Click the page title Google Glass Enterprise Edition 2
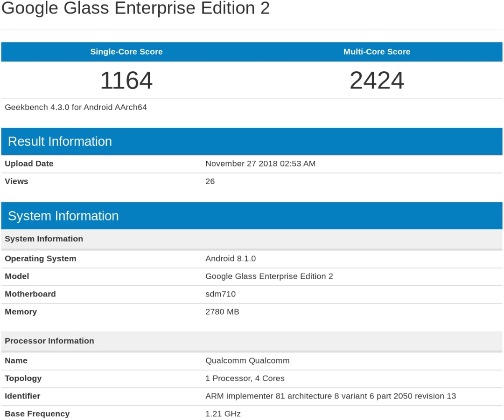 click(x=136, y=8)
